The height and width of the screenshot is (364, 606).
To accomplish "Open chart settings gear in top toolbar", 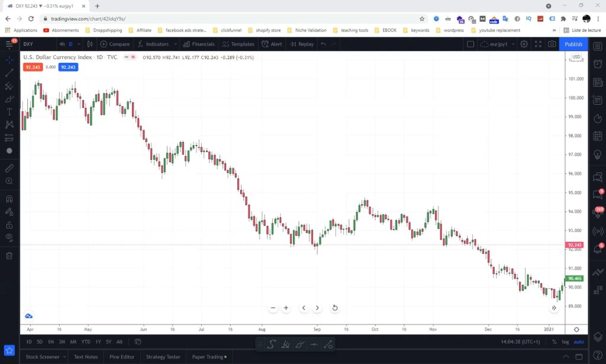I will pos(524,44).
